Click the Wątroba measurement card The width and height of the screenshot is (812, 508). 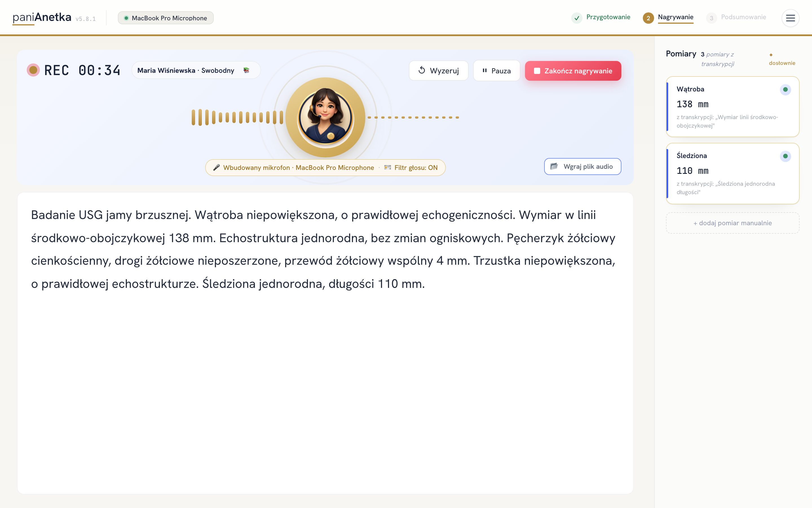732,106
